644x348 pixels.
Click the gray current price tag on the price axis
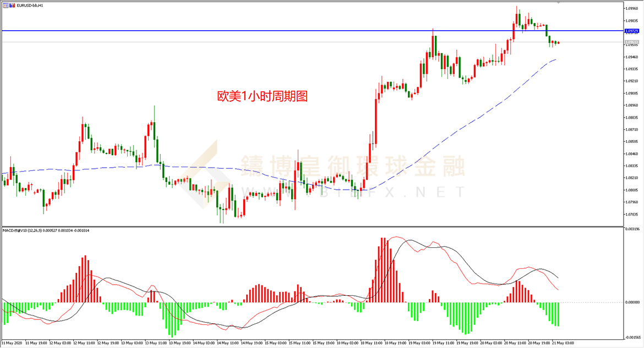632,42
